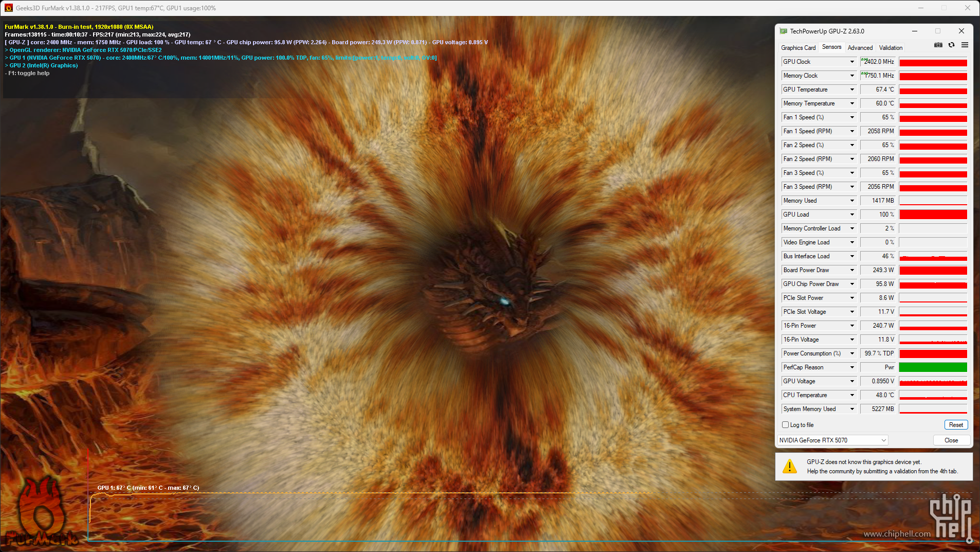Click the GPU-Z title bar app icon
980x552 pixels.
(783, 31)
